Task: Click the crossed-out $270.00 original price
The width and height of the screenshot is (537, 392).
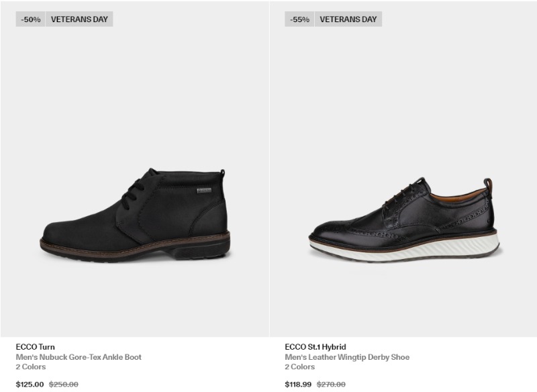Action: [x=331, y=384]
